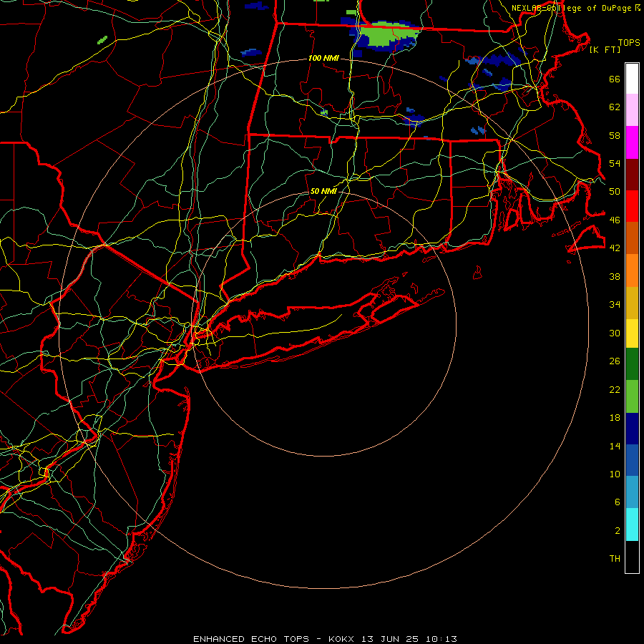Click the "22" legend value

(x=615, y=389)
